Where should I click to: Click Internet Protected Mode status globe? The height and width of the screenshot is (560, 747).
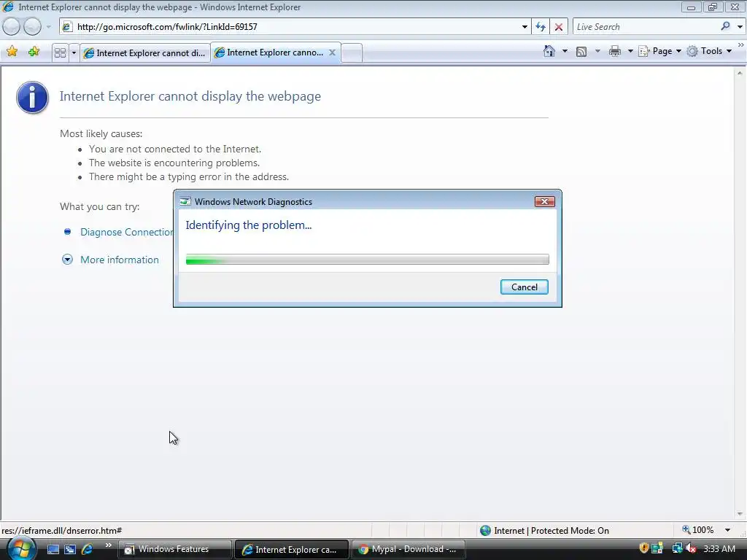pos(485,530)
